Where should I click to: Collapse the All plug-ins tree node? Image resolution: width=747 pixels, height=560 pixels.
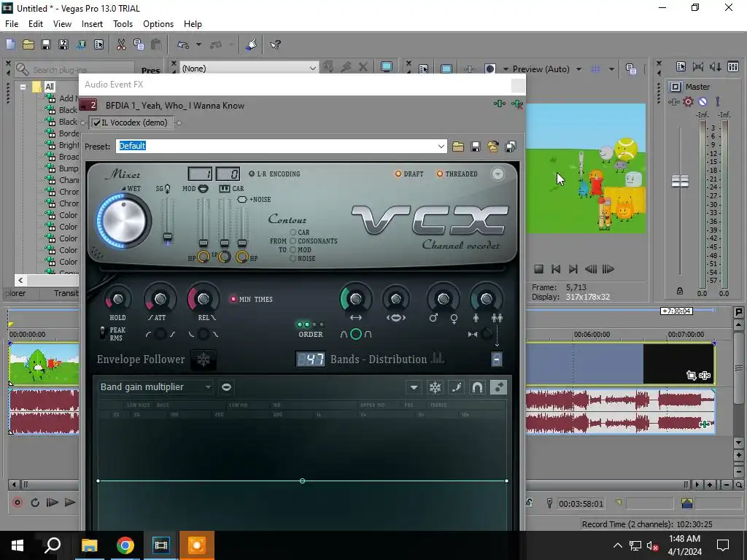point(23,87)
